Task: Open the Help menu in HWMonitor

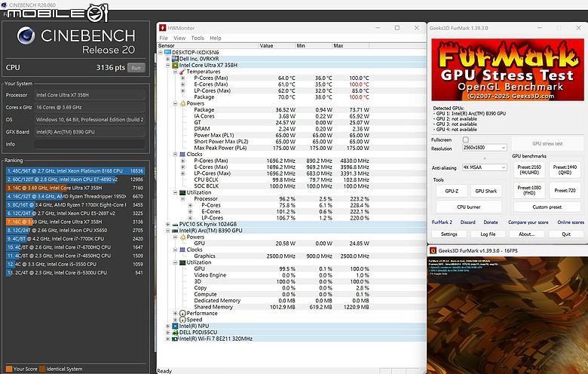Action: 216,38
